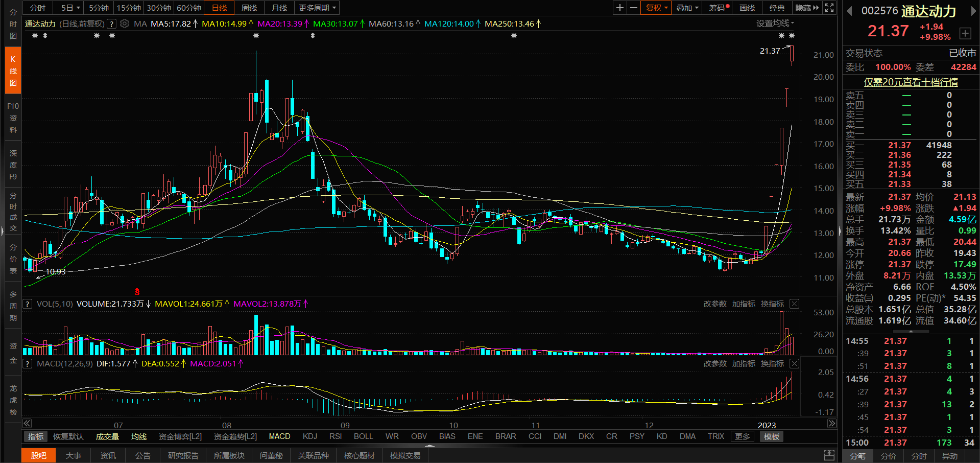Click 换指标 on the VOL panel
Screen dimensions: 980x463
click(772, 304)
